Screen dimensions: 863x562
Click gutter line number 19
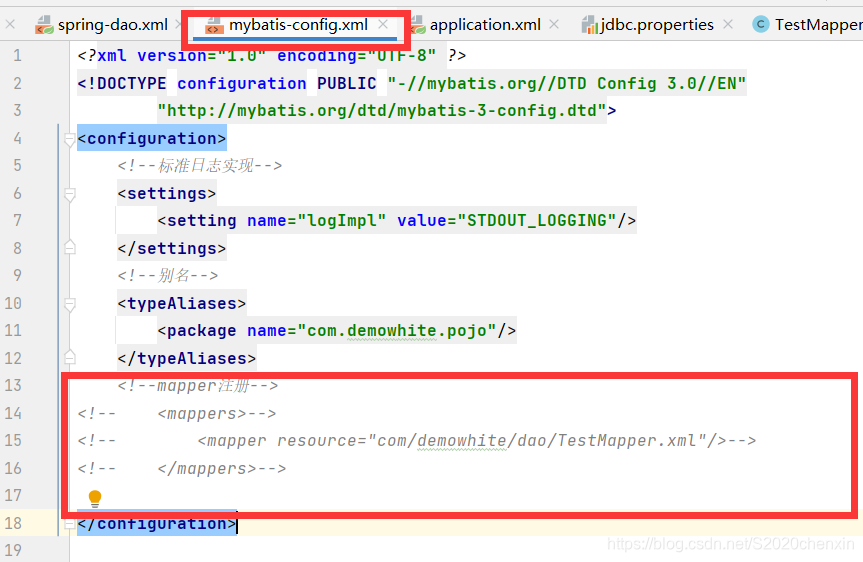[13, 550]
